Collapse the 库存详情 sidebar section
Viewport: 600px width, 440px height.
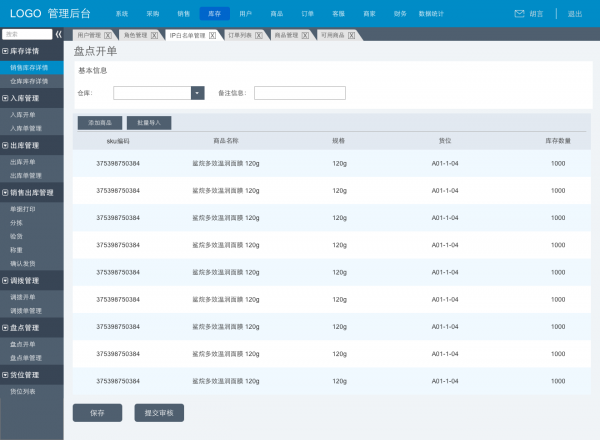click(6, 50)
